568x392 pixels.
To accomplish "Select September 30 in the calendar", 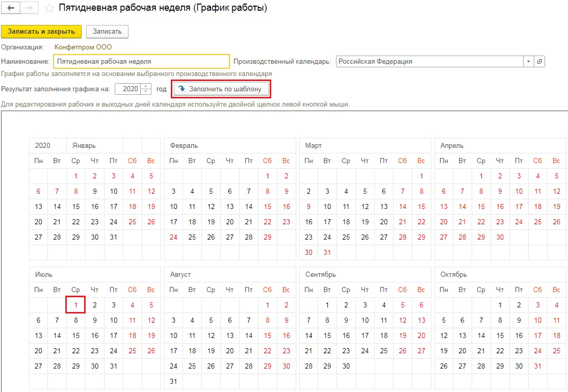I will coord(346,366).
